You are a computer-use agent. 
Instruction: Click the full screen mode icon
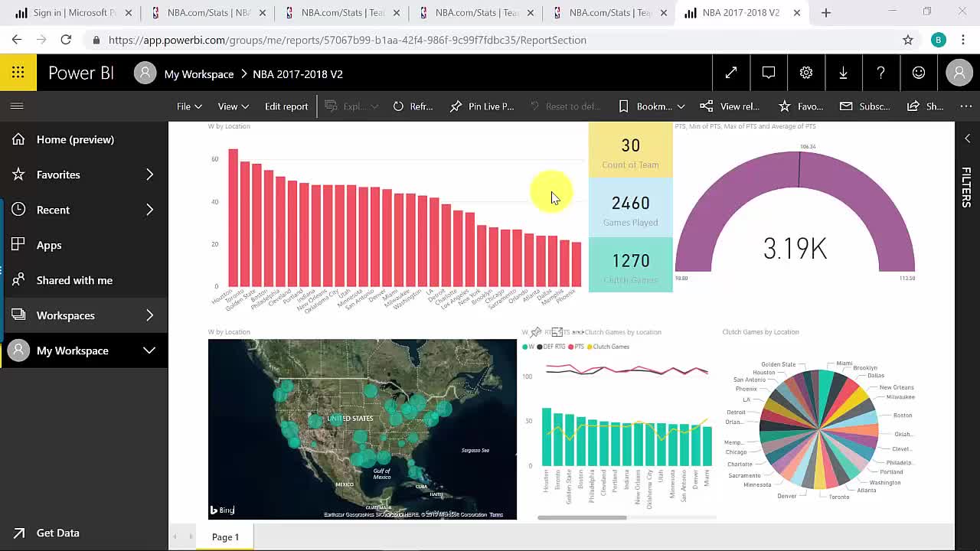(x=731, y=73)
